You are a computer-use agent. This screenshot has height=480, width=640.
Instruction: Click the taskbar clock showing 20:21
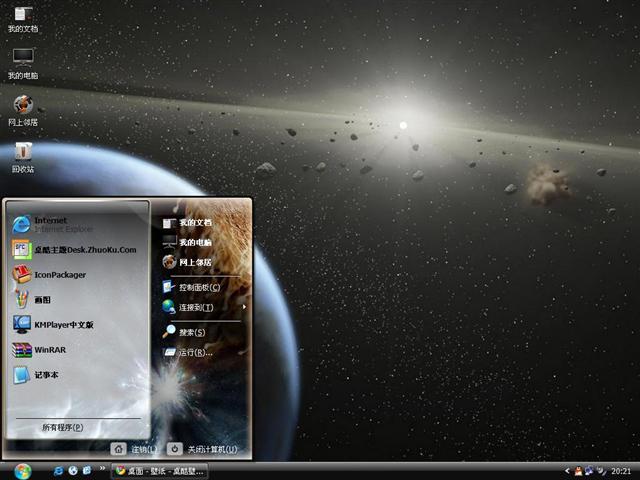click(621, 470)
